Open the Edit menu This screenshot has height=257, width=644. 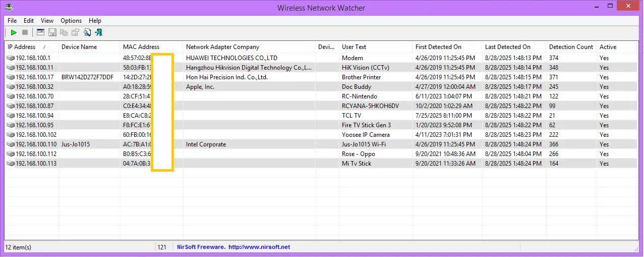29,21
